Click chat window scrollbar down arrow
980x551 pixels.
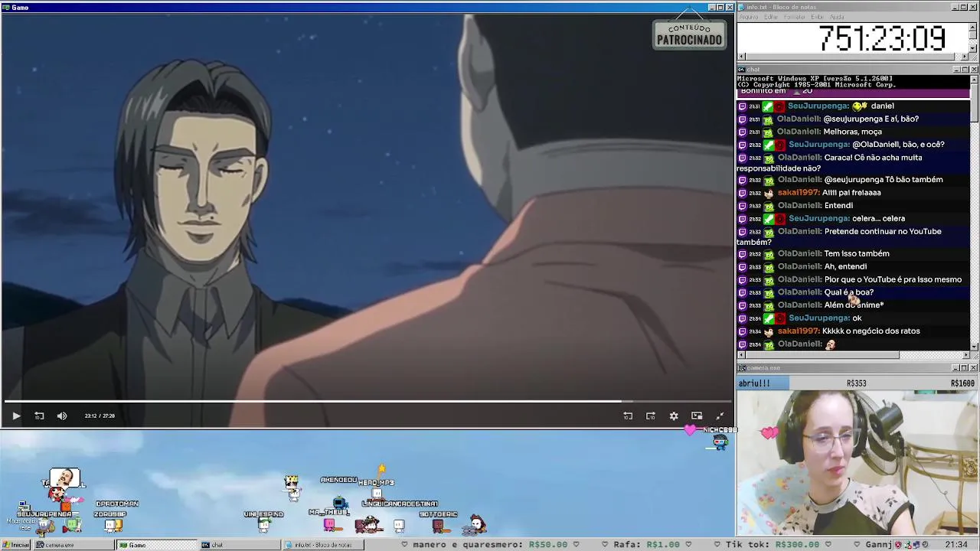[974, 347]
